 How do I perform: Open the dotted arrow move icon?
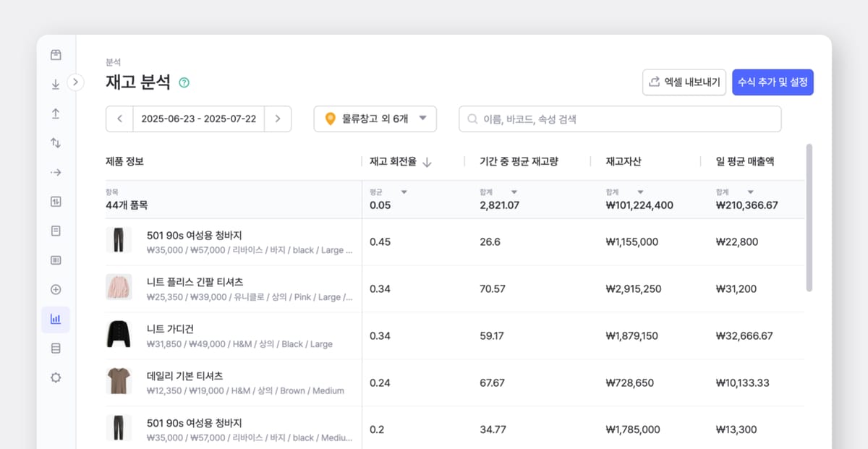(x=56, y=172)
